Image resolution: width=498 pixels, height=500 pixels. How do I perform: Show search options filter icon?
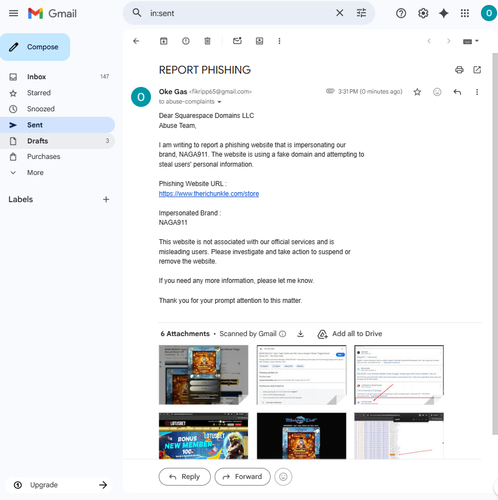click(361, 13)
